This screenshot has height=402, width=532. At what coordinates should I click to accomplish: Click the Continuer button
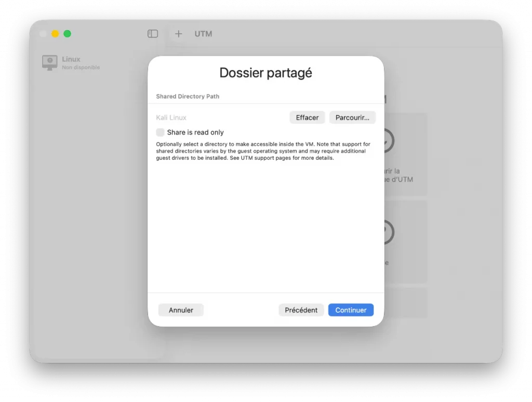pos(351,310)
